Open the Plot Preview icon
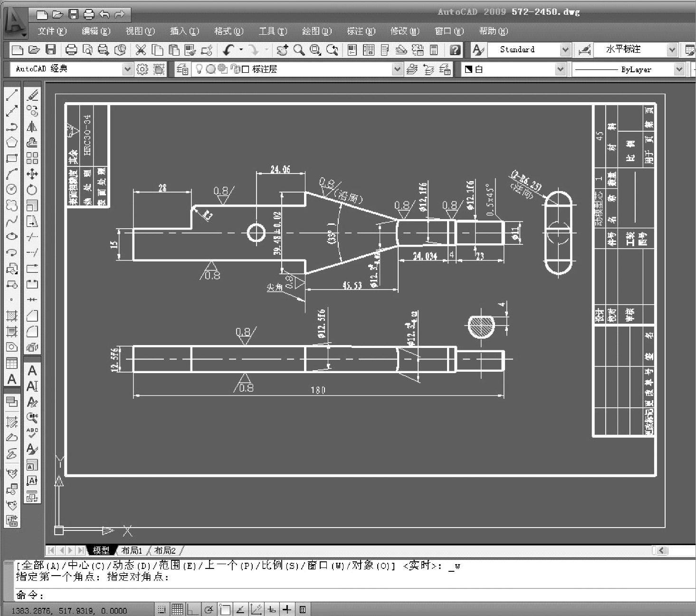696x616 pixels. pos(87,50)
